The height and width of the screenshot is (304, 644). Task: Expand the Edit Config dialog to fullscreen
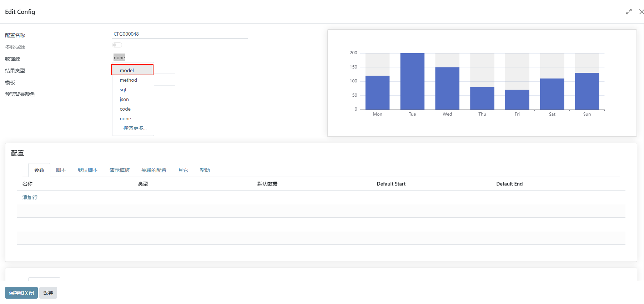[x=629, y=12]
